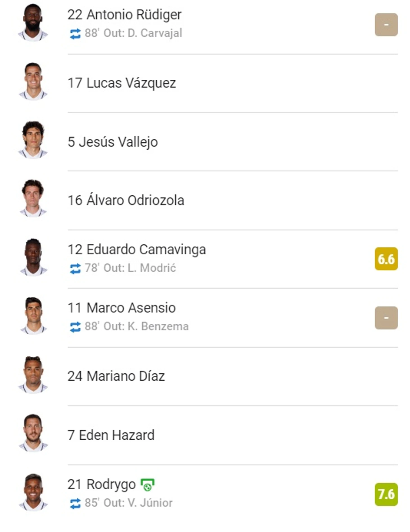
Task: Open the 12 Eduardo Camavinga name link
Action: pos(137,250)
